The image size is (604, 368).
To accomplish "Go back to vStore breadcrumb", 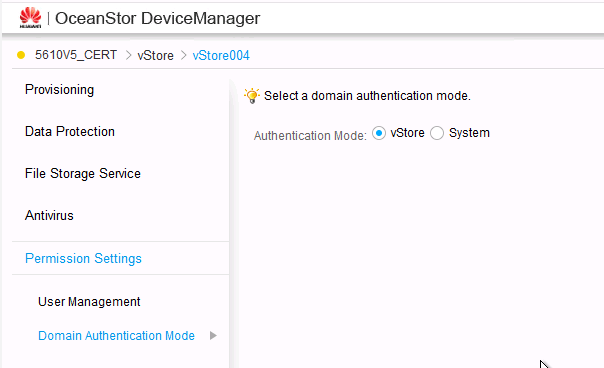I will (156, 55).
